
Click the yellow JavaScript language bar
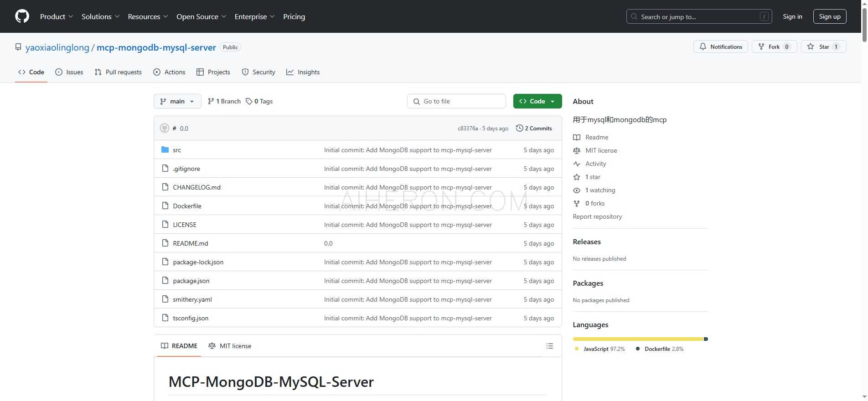coord(637,339)
